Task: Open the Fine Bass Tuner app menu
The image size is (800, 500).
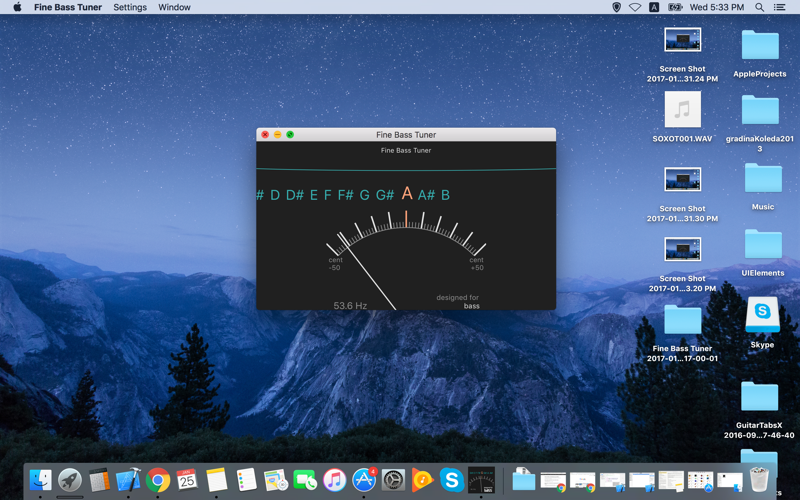Action: point(68,7)
